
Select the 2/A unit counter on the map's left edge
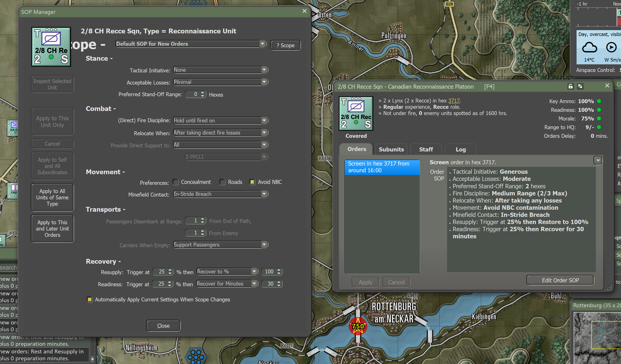13,128
